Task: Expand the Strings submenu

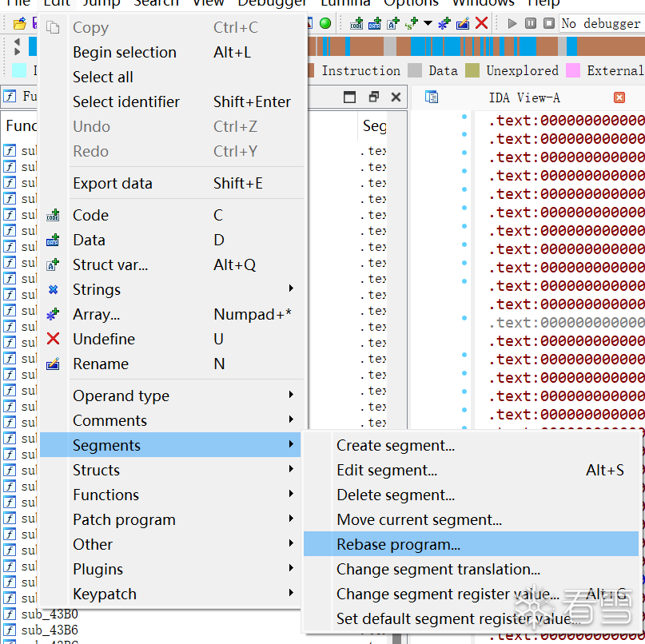Action: pos(172,289)
